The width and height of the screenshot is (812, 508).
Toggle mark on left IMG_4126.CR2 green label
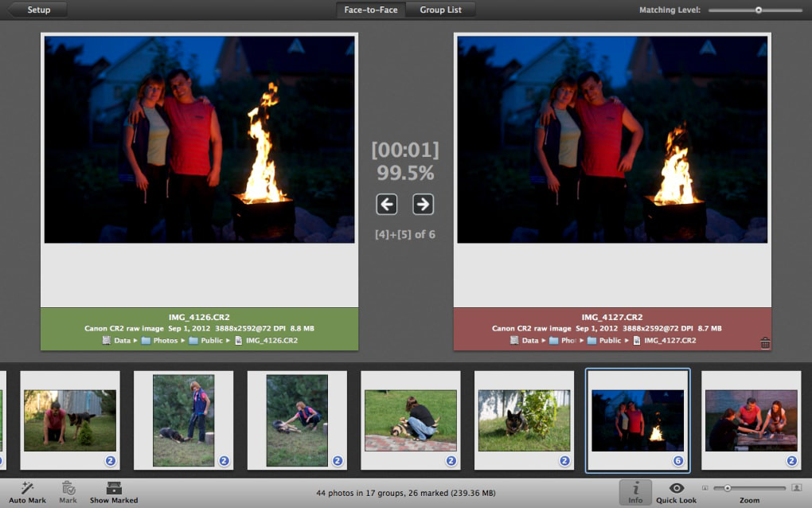199,329
